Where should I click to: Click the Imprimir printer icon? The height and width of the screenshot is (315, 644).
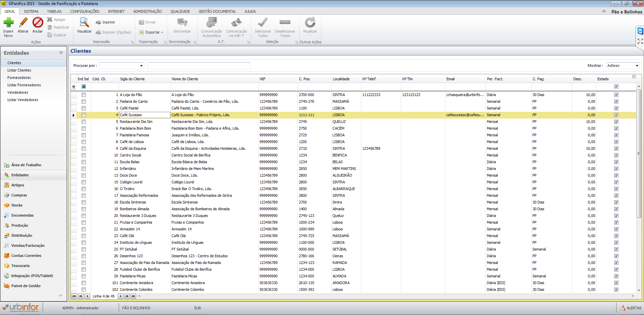[x=98, y=22]
